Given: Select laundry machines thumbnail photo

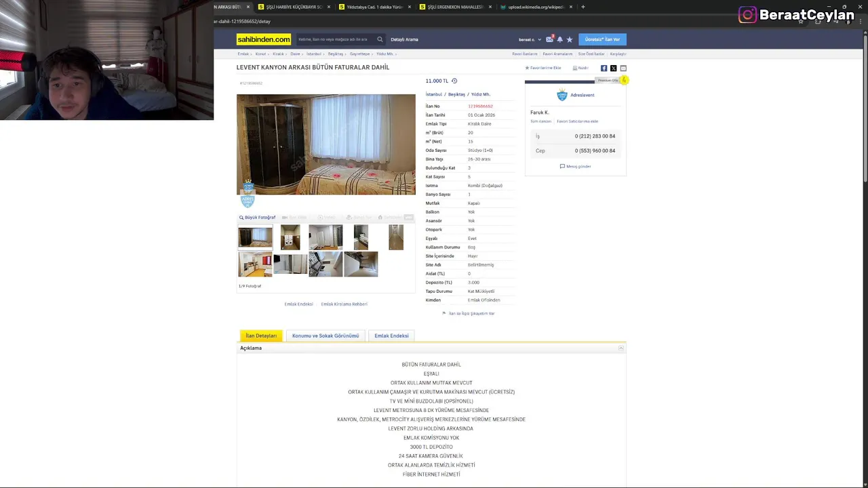Looking at the screenshot, I should point(290,237).
